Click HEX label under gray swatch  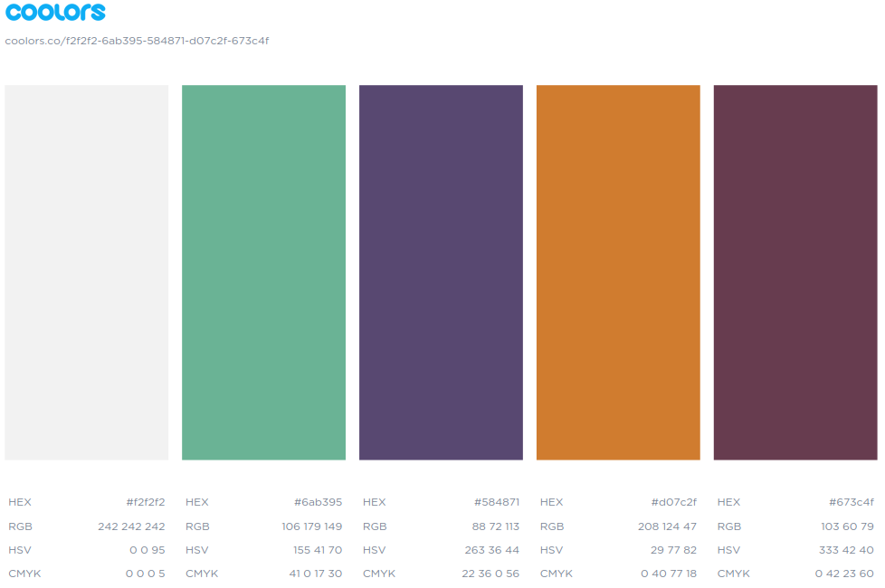[x=20, y=502]
